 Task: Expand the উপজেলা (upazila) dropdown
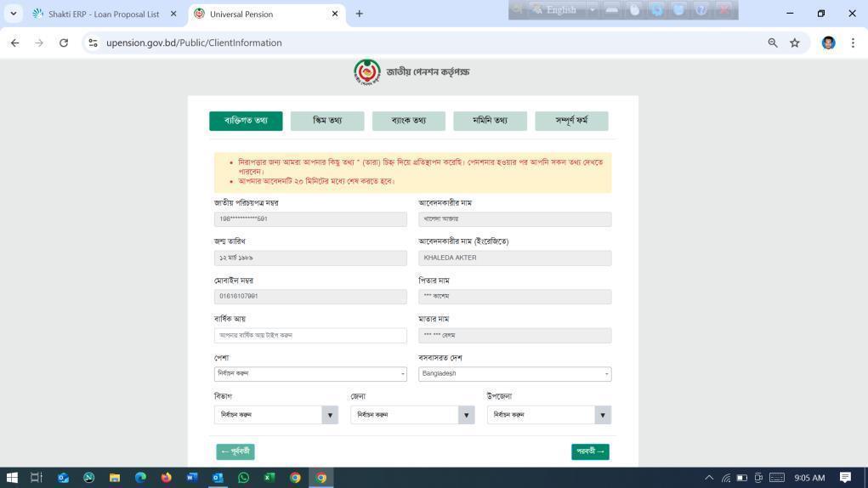coord(548,415)
